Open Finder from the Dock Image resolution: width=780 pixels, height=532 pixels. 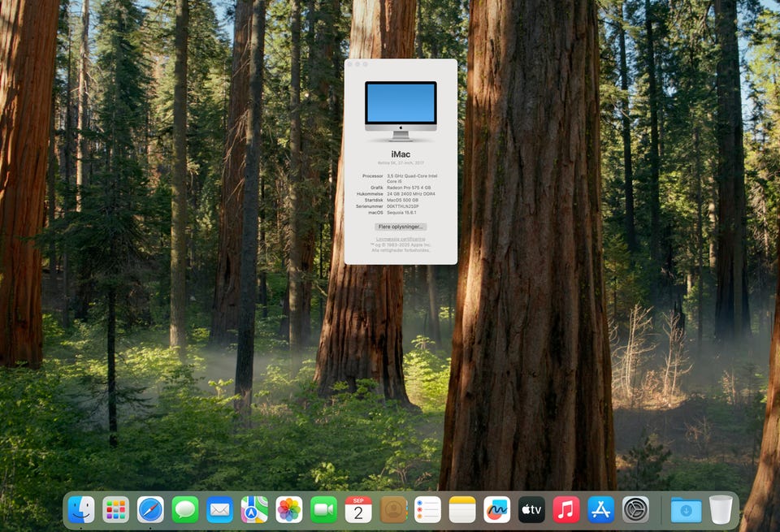pyautogui.click(x=81, y=509)
